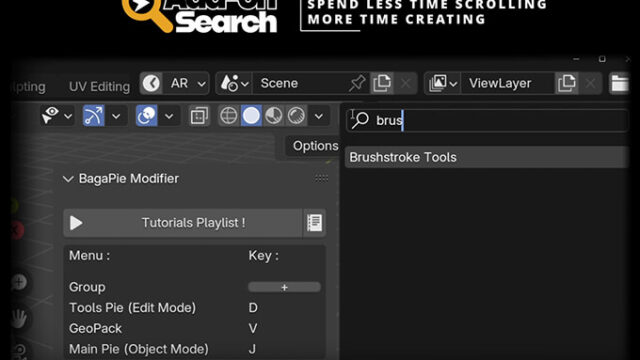Click the plus button for Group key
Screen dimensions: 640x360
click(284, 287)
